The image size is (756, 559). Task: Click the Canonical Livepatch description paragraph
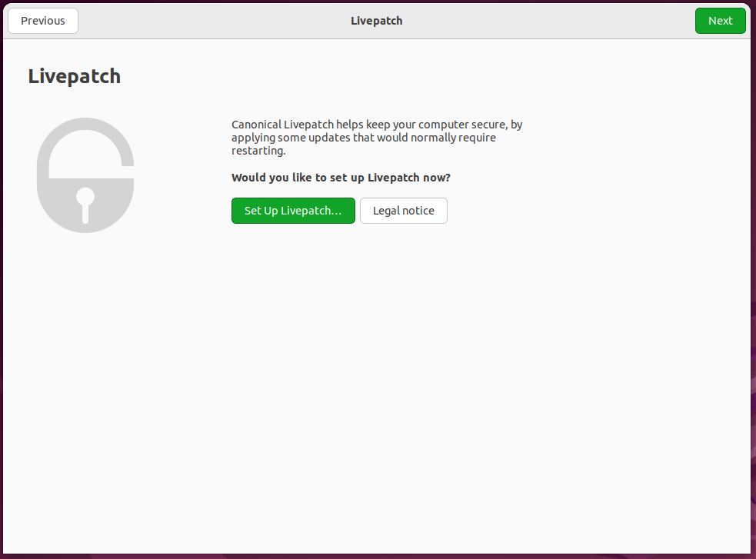click(x=377, y=138)
